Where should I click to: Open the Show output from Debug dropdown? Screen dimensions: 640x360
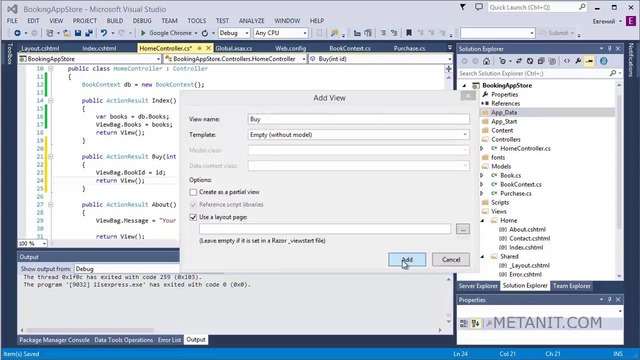127,269
